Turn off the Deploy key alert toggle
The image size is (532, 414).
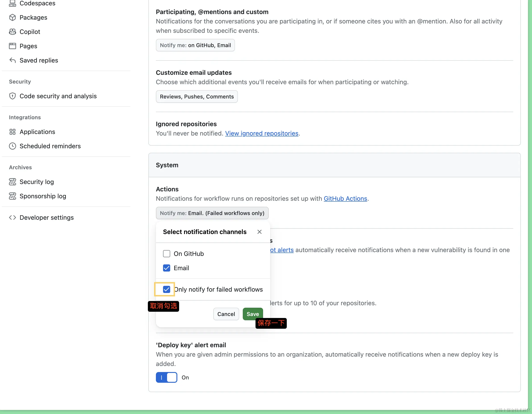point(167,377)
